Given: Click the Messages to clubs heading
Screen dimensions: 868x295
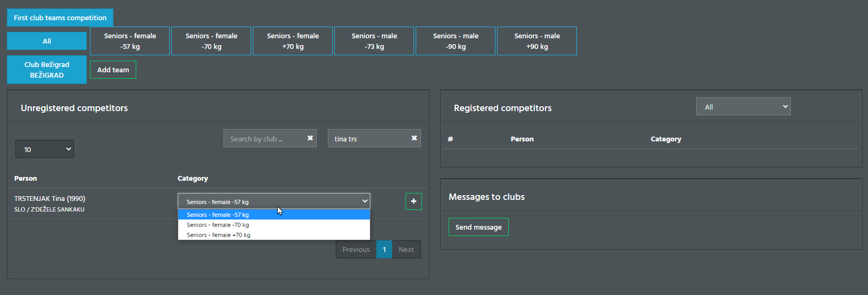Looking at the screenshot, I should 486,197.
